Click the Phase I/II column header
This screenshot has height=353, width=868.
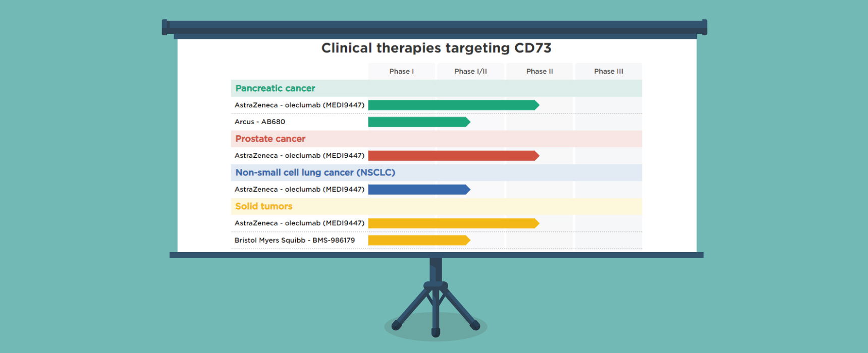[x=470, y=71]
